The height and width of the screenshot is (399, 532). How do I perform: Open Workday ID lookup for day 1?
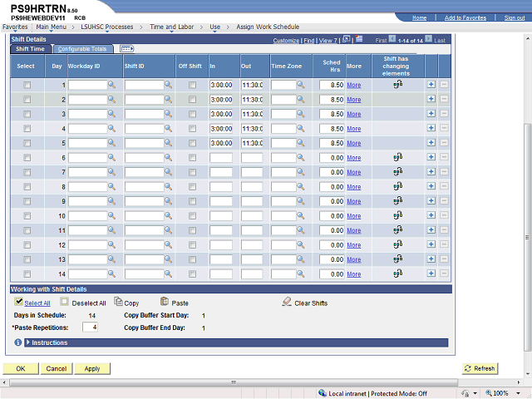[112, 85]
